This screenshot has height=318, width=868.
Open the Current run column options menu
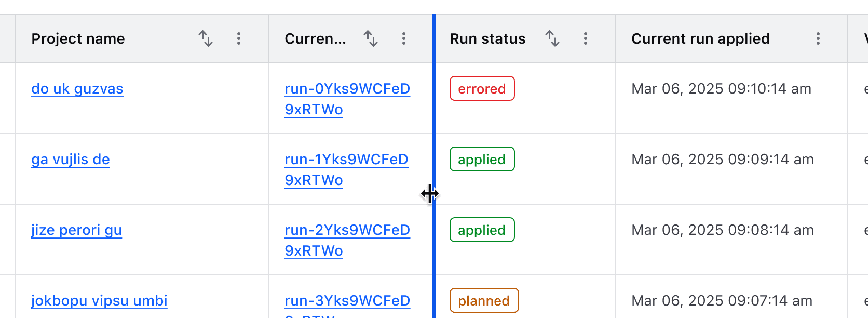pyautogui.click(x=404, y=38)
